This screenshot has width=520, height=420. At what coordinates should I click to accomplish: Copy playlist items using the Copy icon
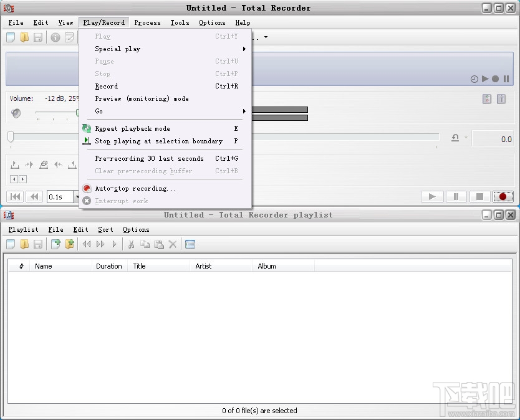(x=146, y=244)
